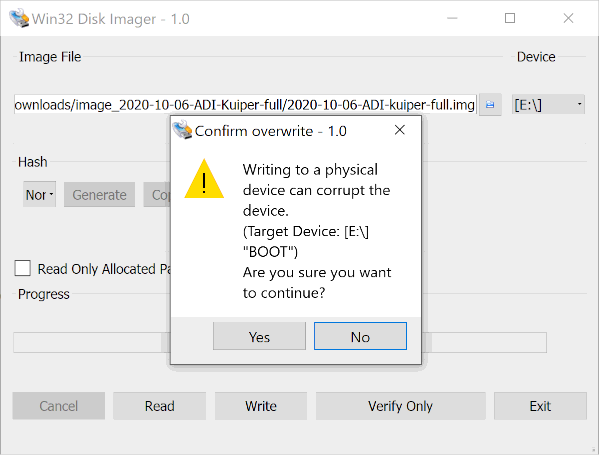Click the yellow warning triangle icon
Viewport: 599px width, 455px height.
204,179
